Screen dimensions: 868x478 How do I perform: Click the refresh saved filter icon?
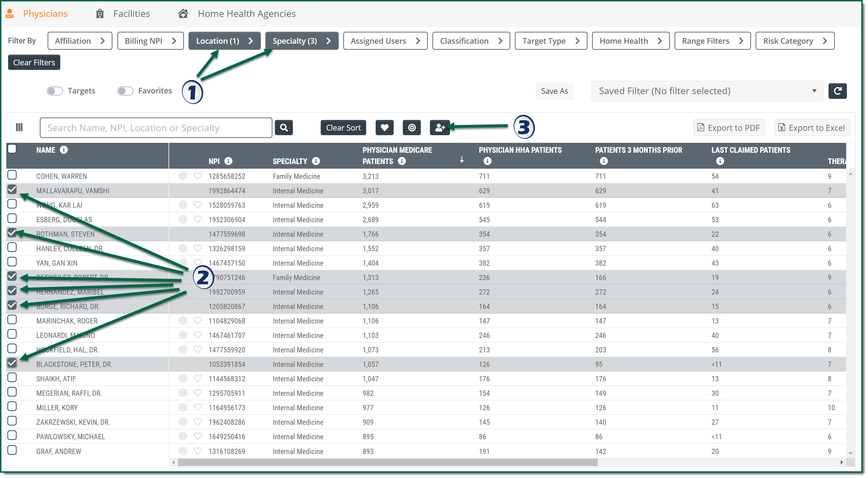(x=837, y=91)
